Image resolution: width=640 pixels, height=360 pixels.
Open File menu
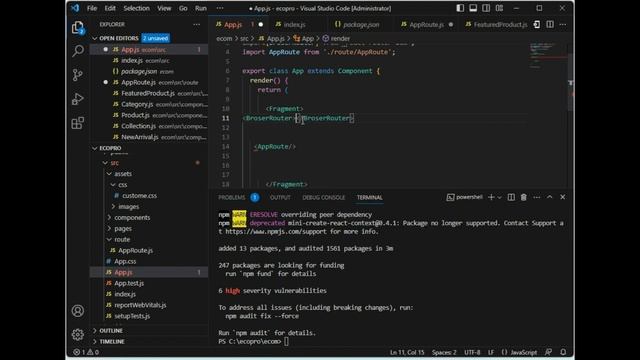point(92,8)
